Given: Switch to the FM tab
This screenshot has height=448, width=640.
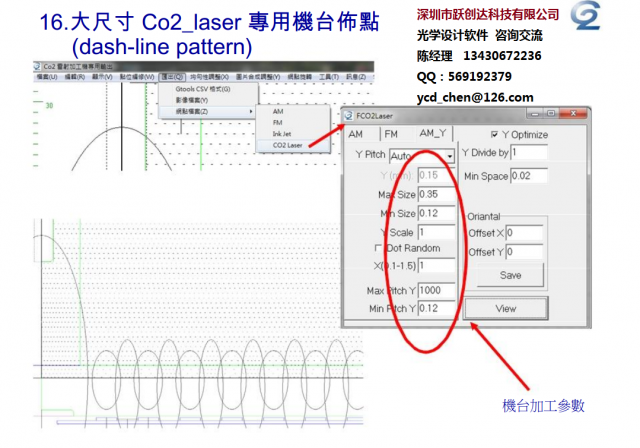Looking at the screenshot, I should tap(391, 133).
